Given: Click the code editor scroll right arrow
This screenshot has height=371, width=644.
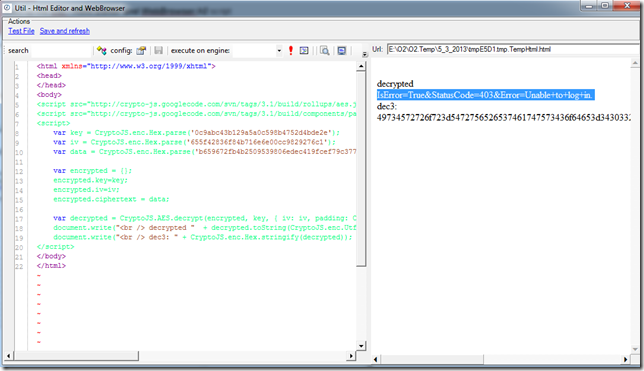Looking at the screenshot, I should click(350, 356).
